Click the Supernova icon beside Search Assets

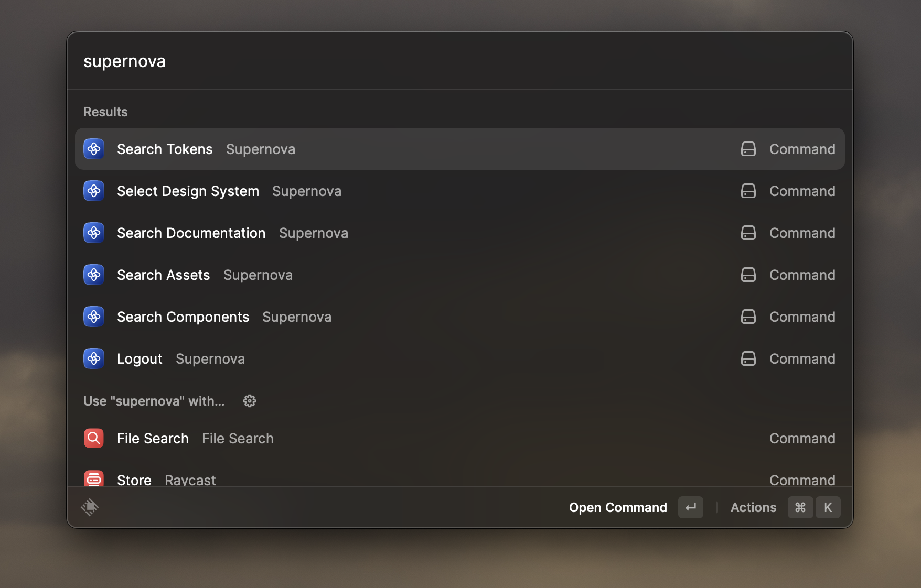[94, 275]
